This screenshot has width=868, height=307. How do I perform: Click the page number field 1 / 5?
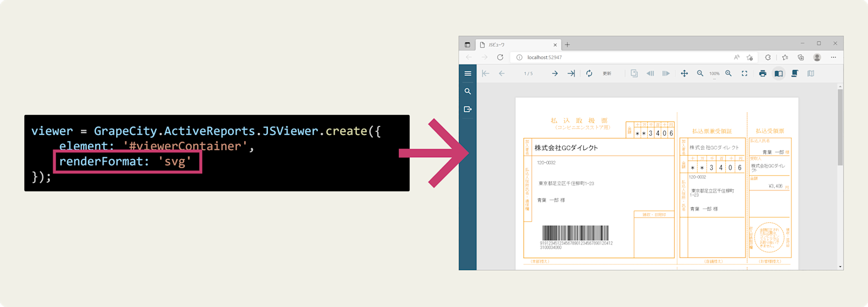528,74
